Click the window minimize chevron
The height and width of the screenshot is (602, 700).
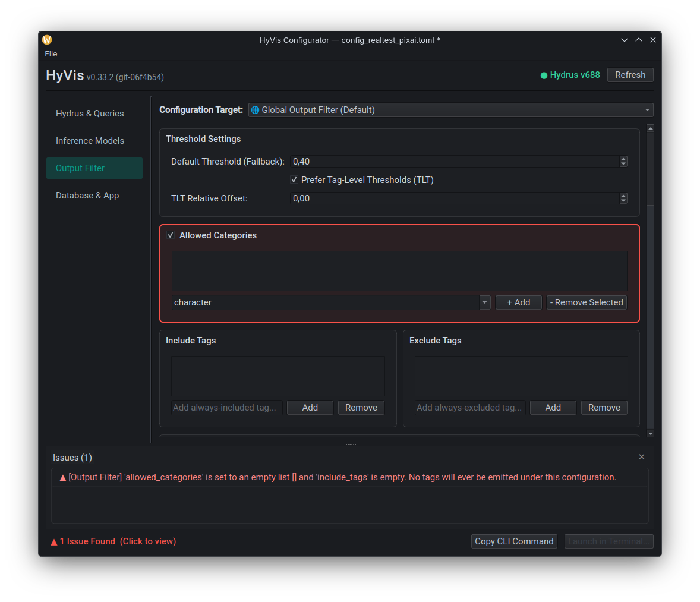coord(624,40)
